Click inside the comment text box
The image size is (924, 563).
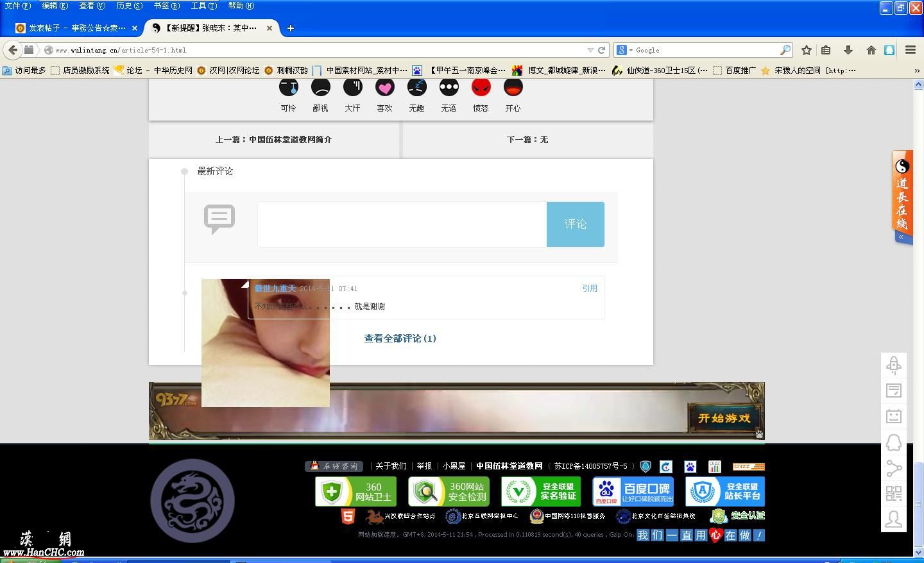[x=402, y=224]
